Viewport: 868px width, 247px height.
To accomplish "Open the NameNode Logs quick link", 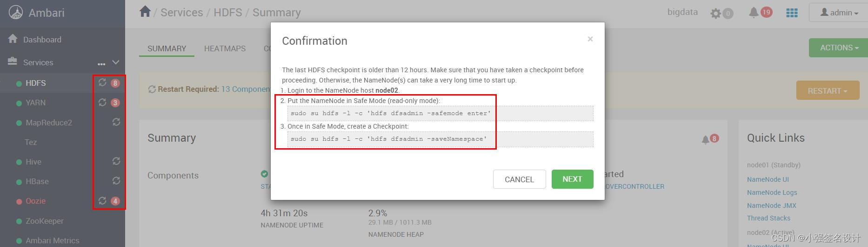I will coord(772,192).
